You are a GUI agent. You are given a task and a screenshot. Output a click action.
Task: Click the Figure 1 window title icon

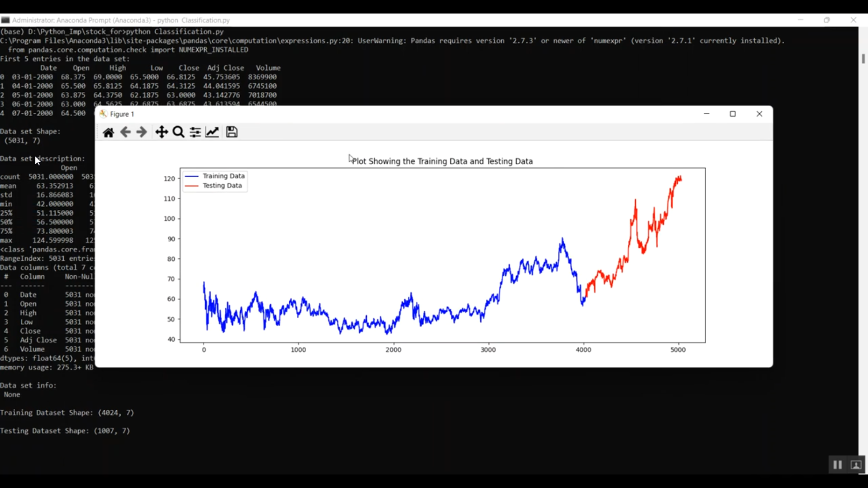pos(103,114)
